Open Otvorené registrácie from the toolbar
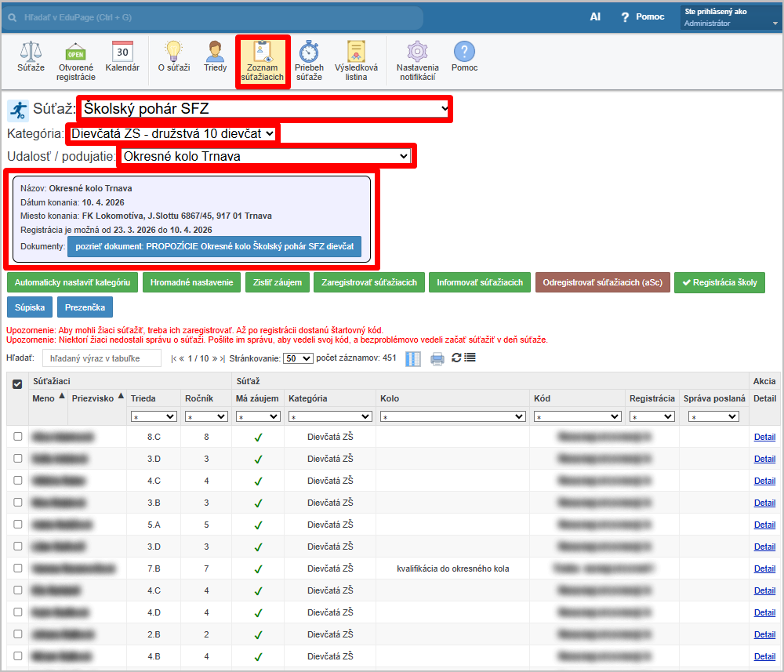 pos(76,60)
